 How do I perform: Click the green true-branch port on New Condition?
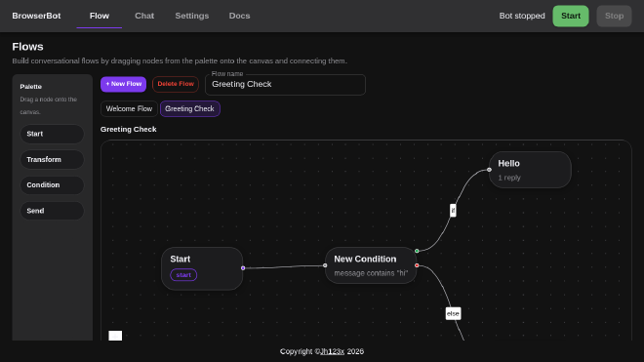(x=417, y=251)
